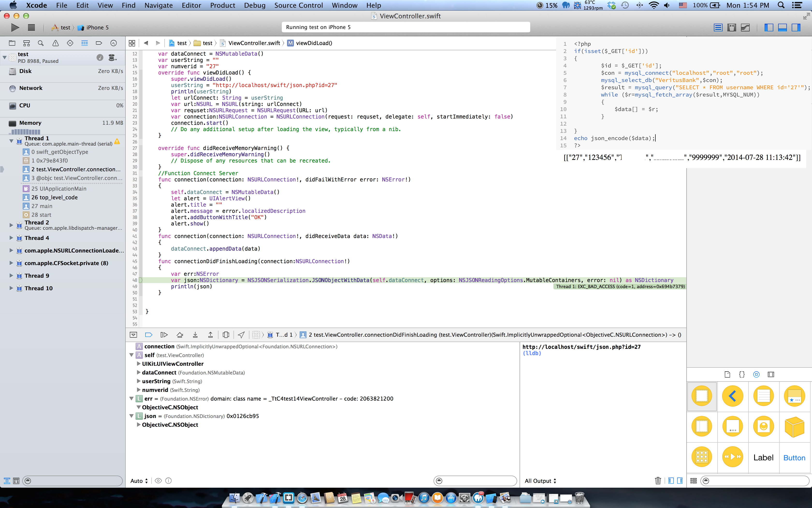This screenshot has width=812, height=508.
Task: Open the All Output console dropdown
Action: point(540,481)
